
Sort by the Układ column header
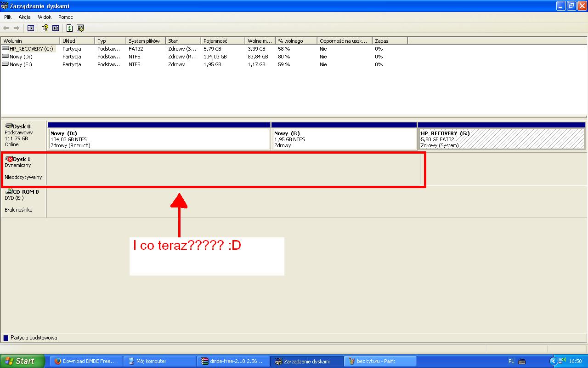tap(77, 41)
